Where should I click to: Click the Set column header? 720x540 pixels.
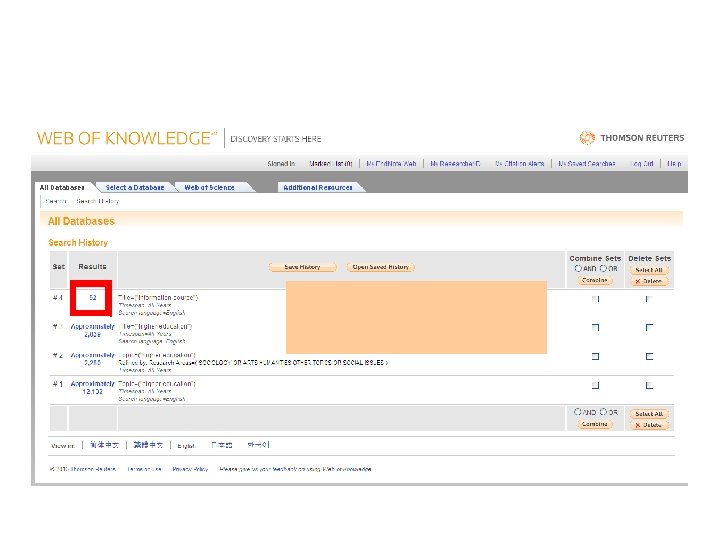tap(59, 266)
